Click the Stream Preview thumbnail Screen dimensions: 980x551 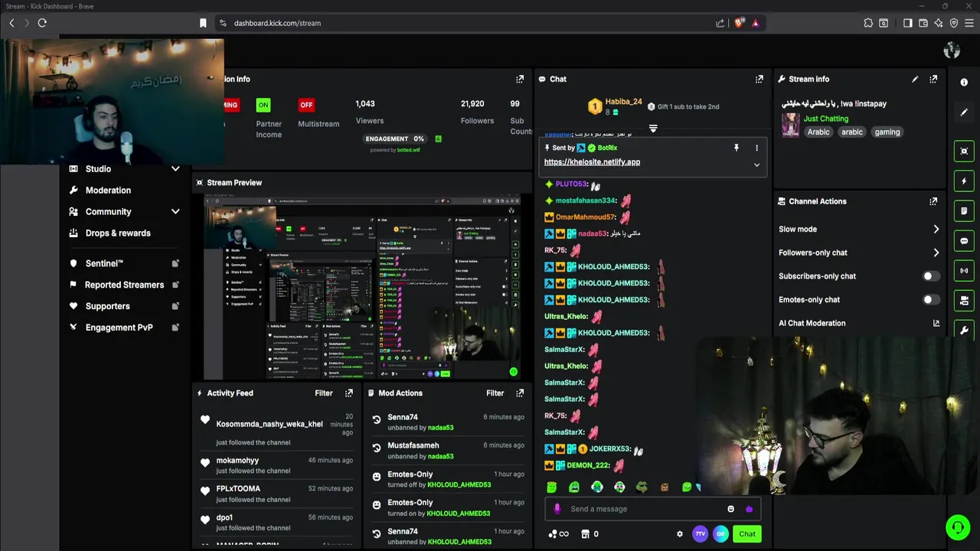[362, 286]
